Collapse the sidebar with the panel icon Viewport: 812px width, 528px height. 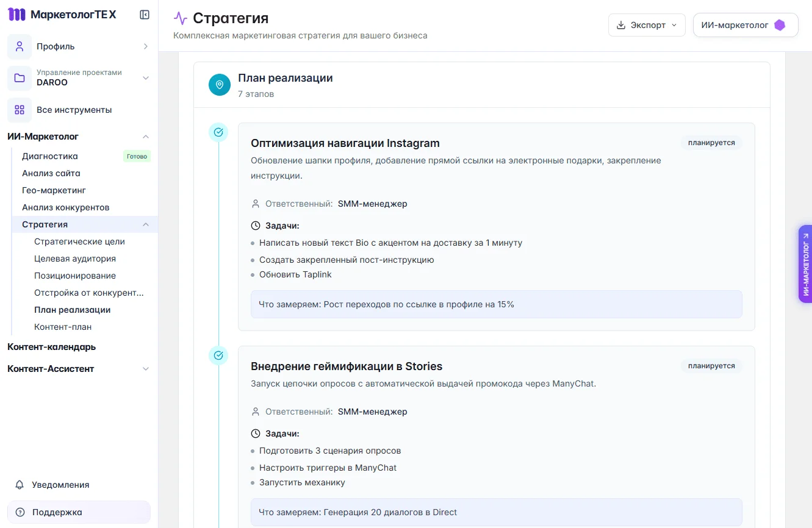point(144,14)
